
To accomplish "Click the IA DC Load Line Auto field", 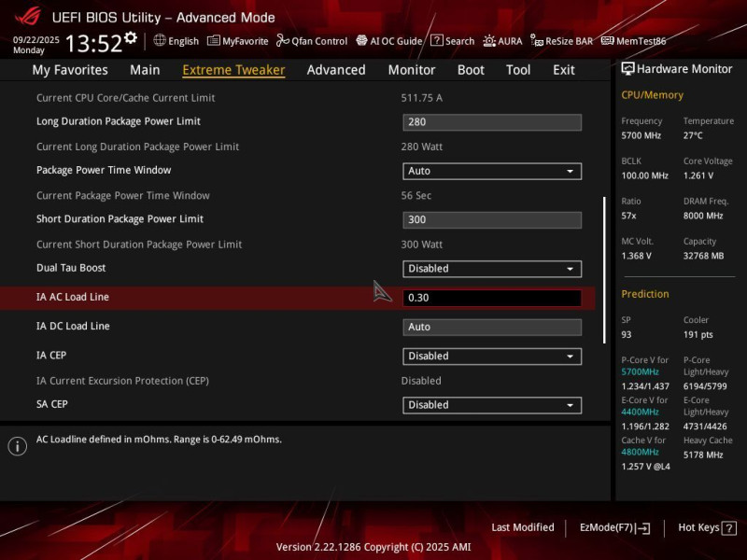I will click(x=492, y=328).
